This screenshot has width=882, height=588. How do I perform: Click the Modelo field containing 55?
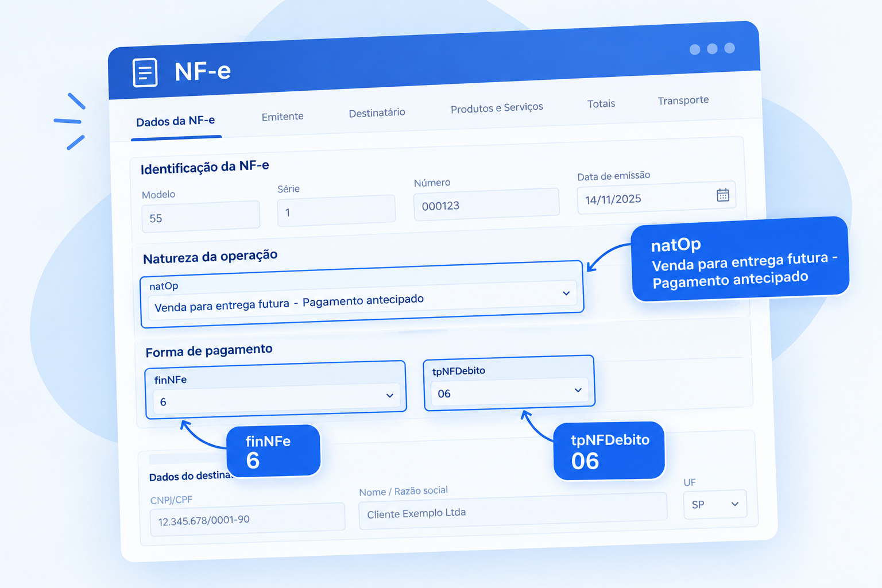tap(200, 216)
